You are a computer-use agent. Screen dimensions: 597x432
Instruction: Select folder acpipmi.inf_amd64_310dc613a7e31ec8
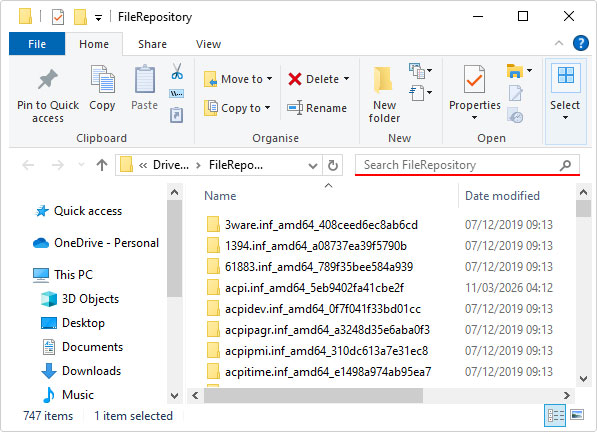318,351
